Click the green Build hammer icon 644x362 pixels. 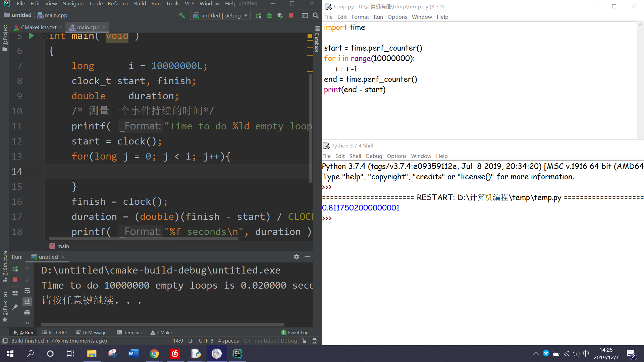point(182,15)
